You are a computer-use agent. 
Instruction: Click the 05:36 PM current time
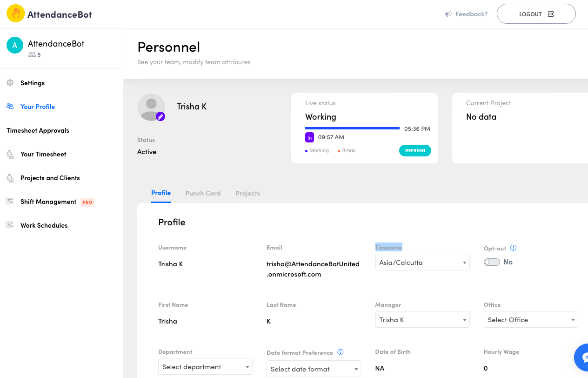[417, 128]
